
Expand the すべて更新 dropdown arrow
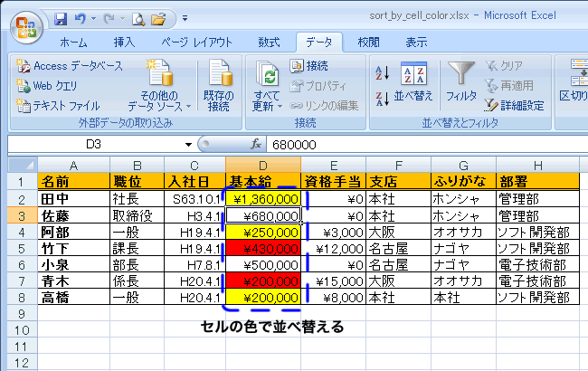[x=280, y=107]
